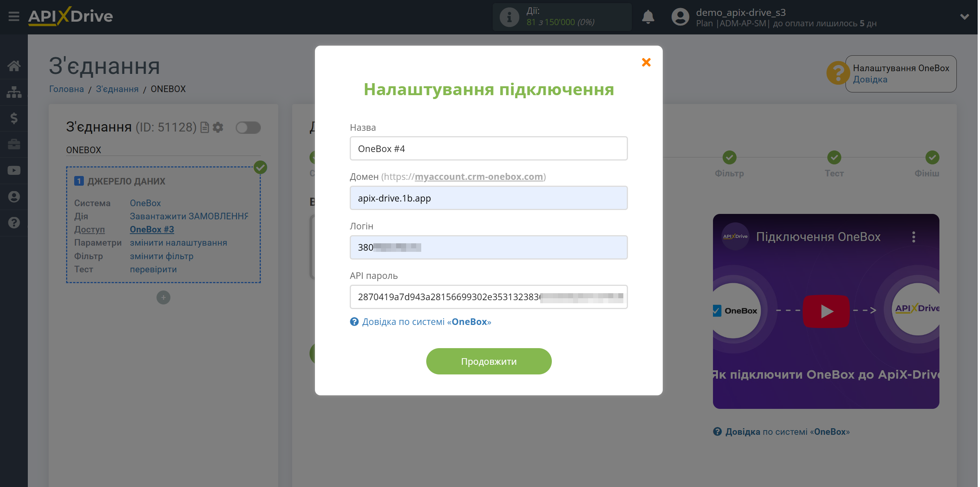Click the Логін input field
The image size is (980, 487).
point(488,248)
